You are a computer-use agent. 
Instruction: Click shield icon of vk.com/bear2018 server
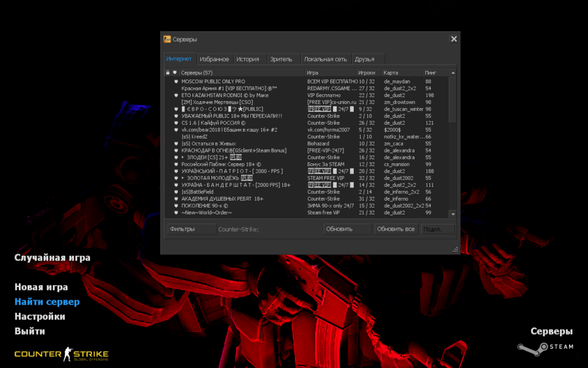pos(176,130)
